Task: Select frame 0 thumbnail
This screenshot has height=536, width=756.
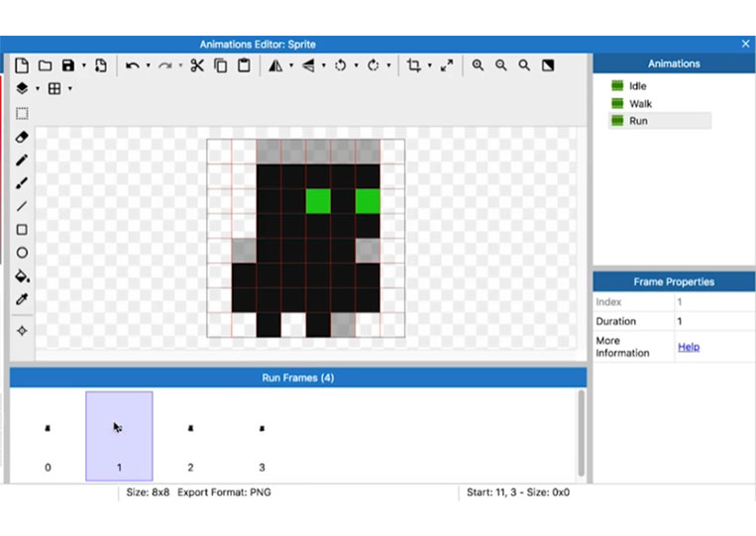Action: click(48, 436)
